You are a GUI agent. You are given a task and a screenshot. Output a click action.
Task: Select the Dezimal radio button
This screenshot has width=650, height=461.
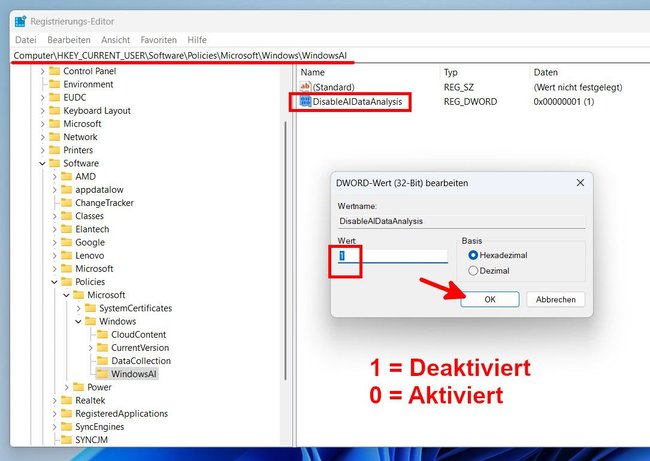coord(473,271)
